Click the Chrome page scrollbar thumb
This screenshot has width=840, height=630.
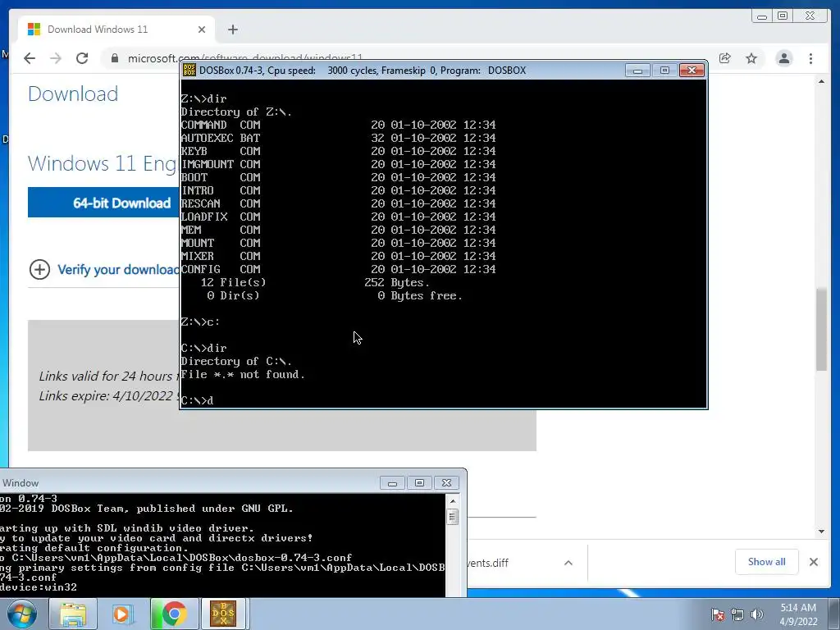pos(821,329)
